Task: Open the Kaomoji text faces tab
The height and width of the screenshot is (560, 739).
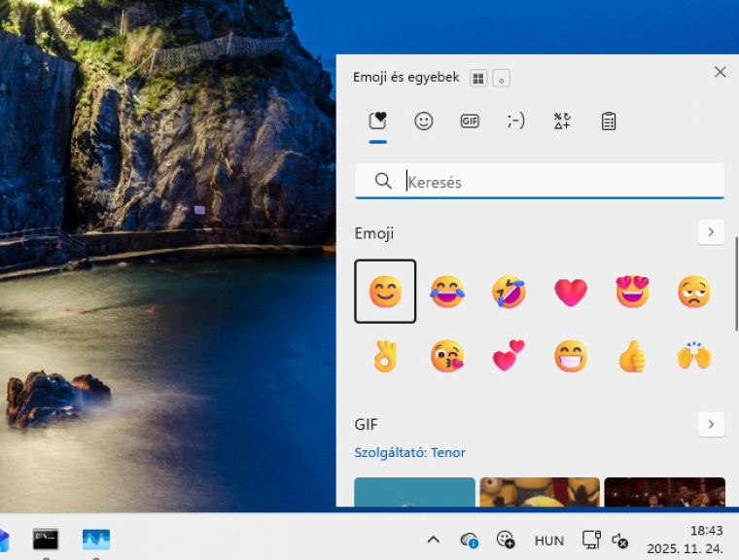Action: (515, 122)
